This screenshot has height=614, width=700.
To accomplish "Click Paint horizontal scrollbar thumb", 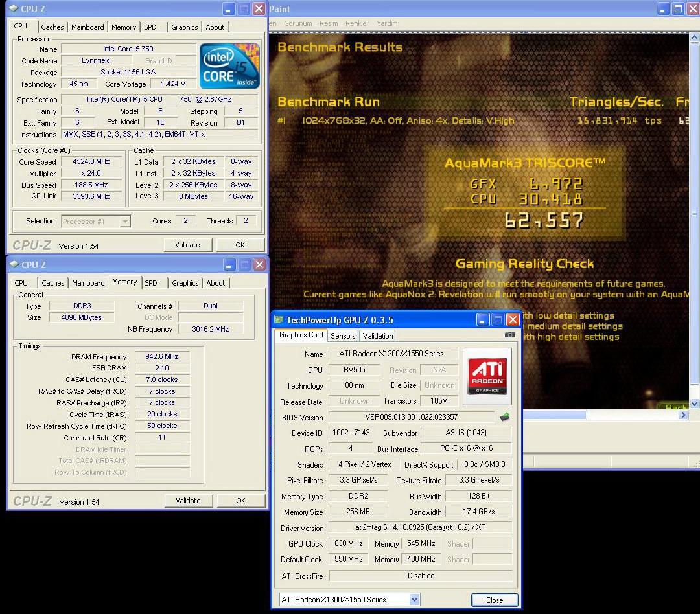I will 554,415.
